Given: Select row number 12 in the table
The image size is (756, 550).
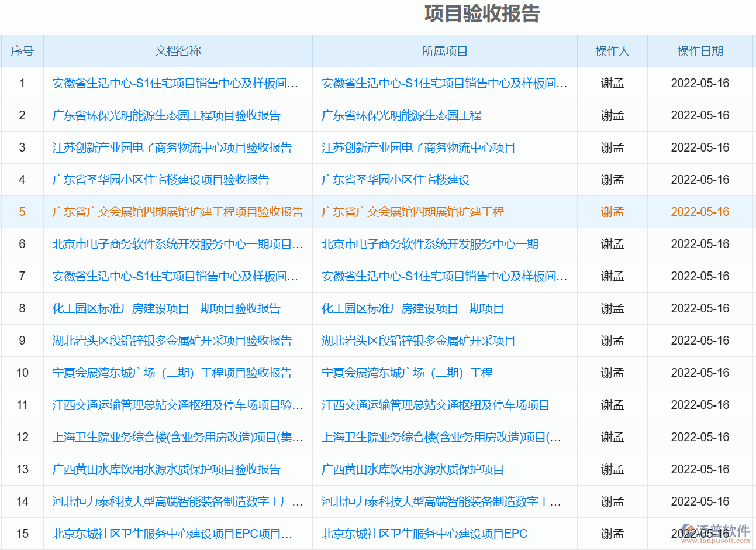Looking at the screenshot, I should point(22,437).
